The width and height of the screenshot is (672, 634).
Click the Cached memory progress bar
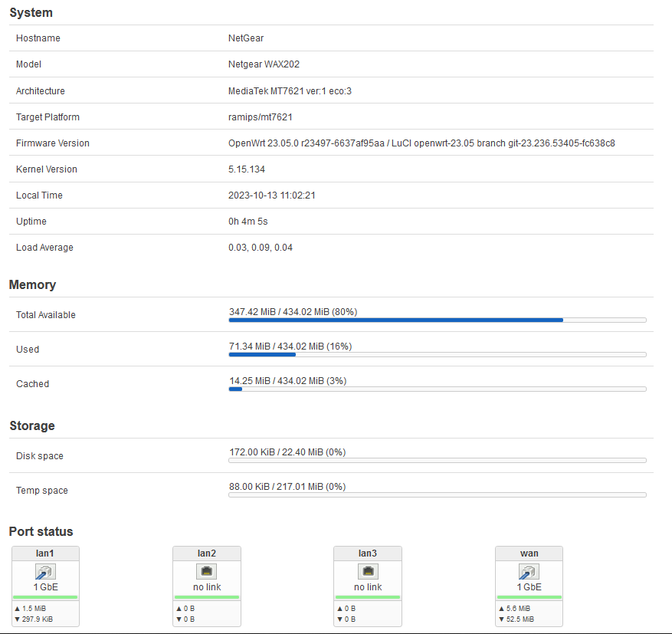(438, 389)
